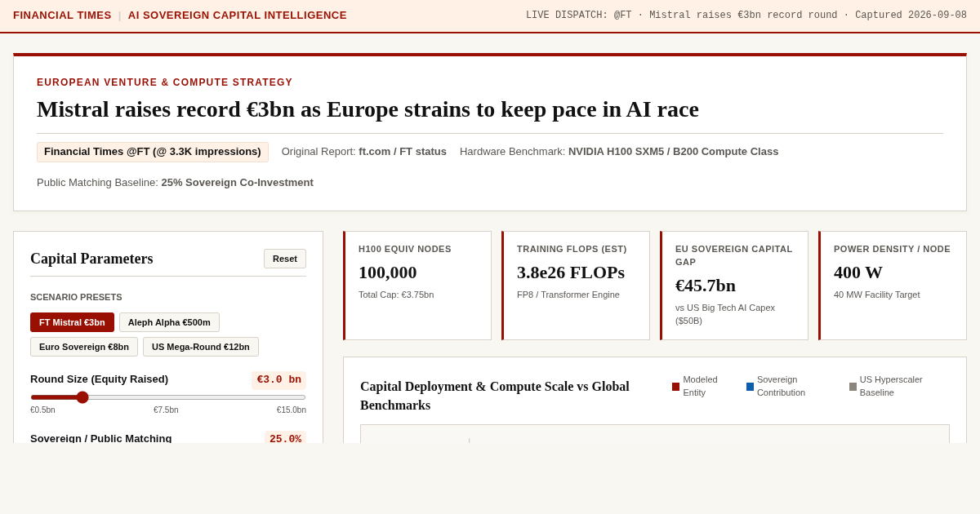This screenshot has height=514, width=980.
Task: Click the €7.5bn slider midpoint label
Action: coord(166,410)
